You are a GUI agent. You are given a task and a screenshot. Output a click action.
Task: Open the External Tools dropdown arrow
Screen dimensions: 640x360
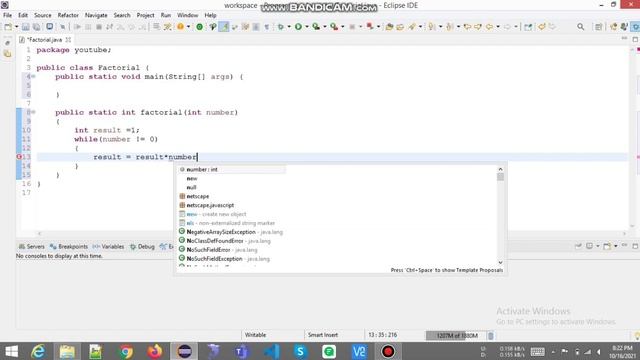(342, 27)
